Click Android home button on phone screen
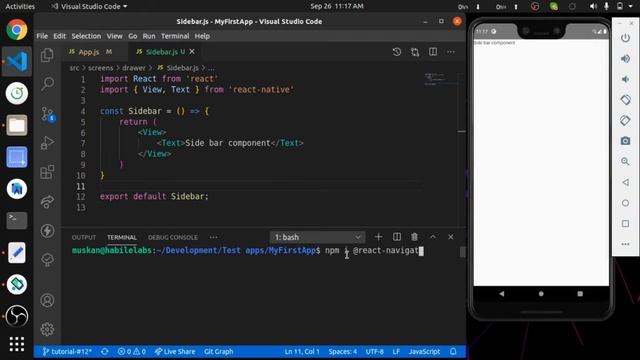This screenshot has height=360, width=640. pyautogui.click(x=541, y=293)
